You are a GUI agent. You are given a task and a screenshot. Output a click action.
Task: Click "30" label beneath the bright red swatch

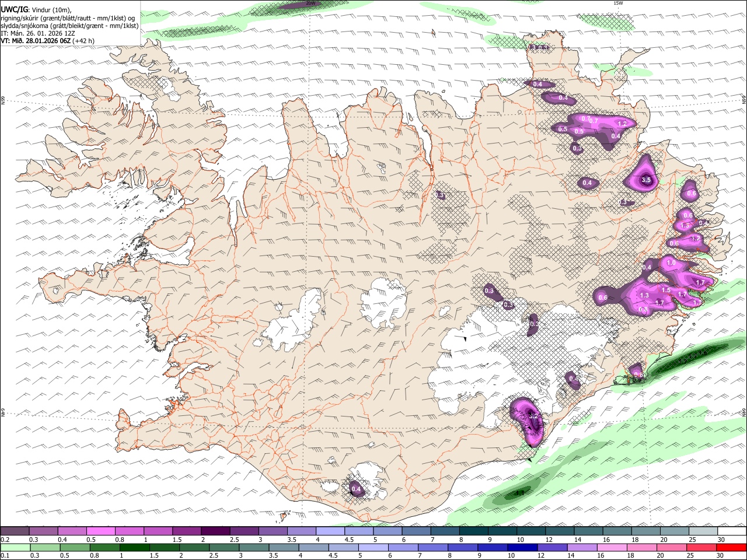point(721,556)
